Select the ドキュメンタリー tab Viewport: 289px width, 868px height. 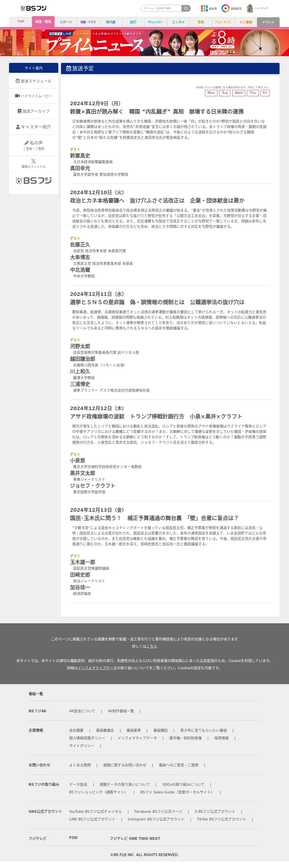click(x=156, y=22)
